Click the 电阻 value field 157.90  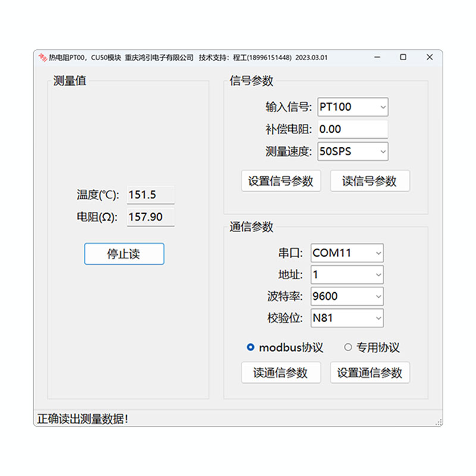[151, 217]
